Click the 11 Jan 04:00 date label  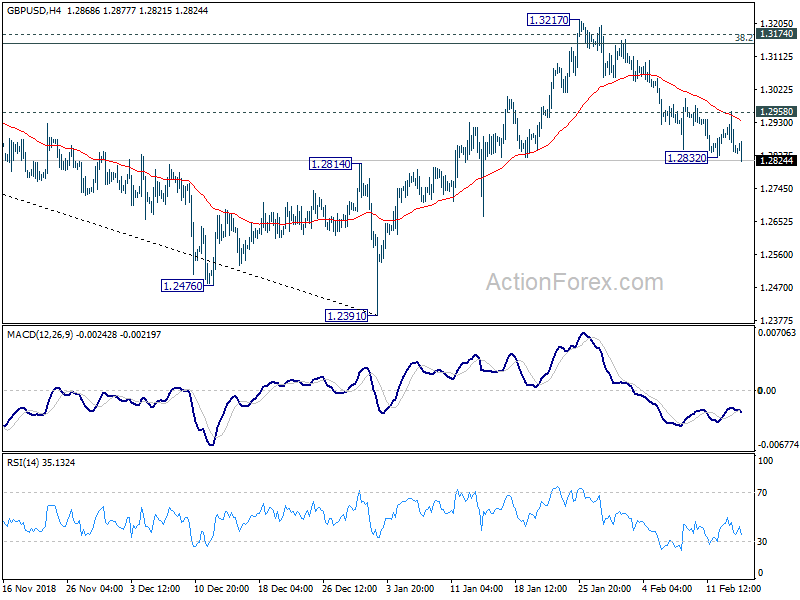click(x=477, y=588)
